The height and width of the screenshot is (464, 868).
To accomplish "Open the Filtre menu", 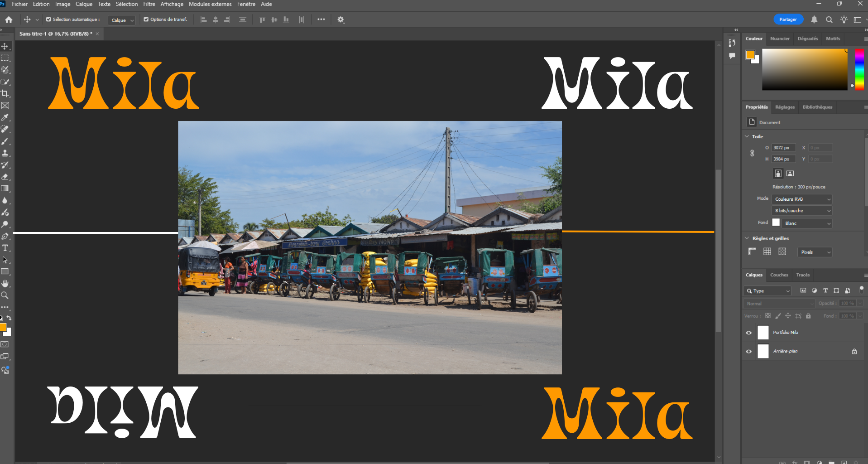I will tap(149, 4).
